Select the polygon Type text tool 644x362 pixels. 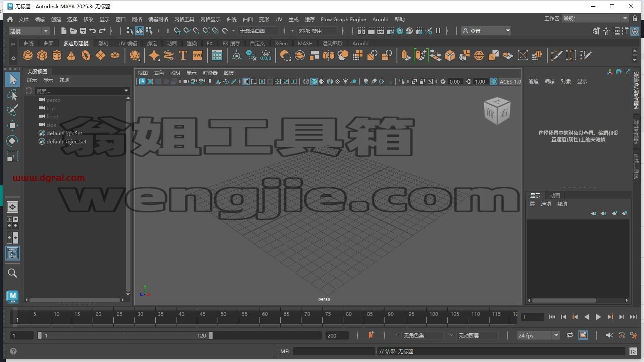coord(183,55)
